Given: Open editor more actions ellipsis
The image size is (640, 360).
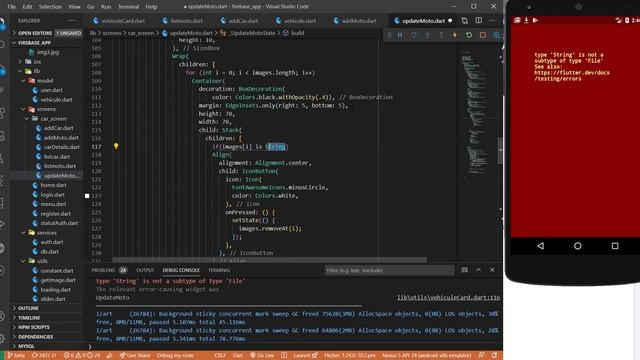Looking at the screenshot, I should point(492,20).
